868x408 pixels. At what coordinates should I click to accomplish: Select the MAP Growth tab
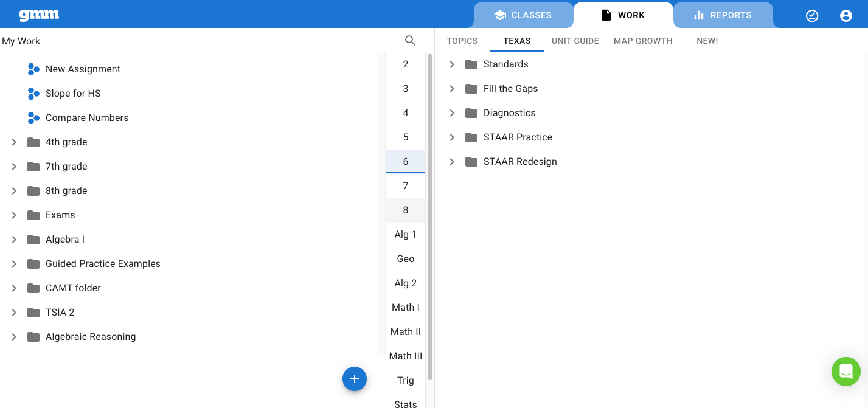point(643,41)
